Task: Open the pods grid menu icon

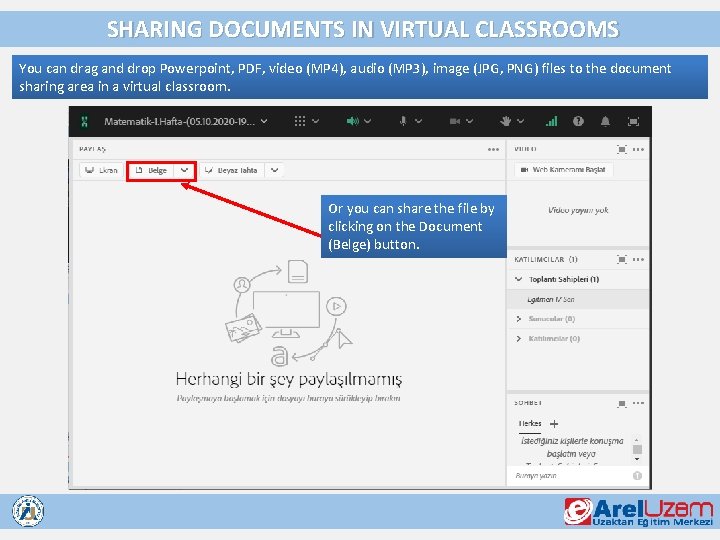Action: (x=299, y=121)
